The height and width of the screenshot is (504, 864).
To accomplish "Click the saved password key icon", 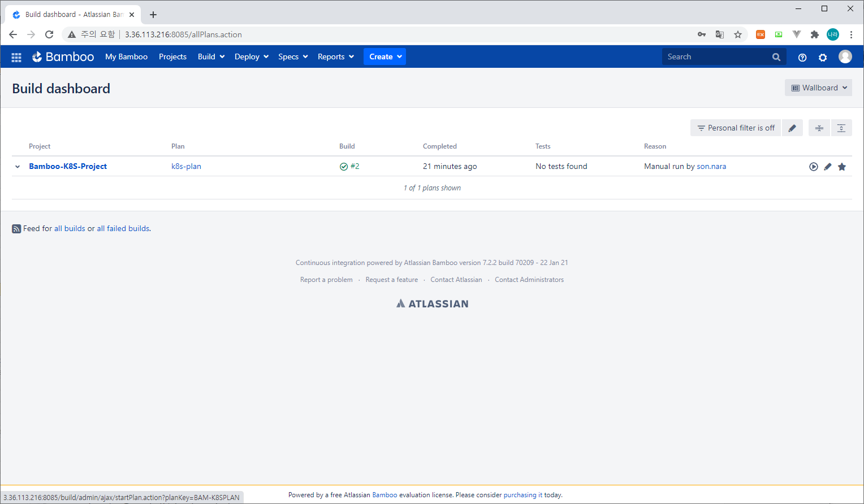I will point(702,34).
